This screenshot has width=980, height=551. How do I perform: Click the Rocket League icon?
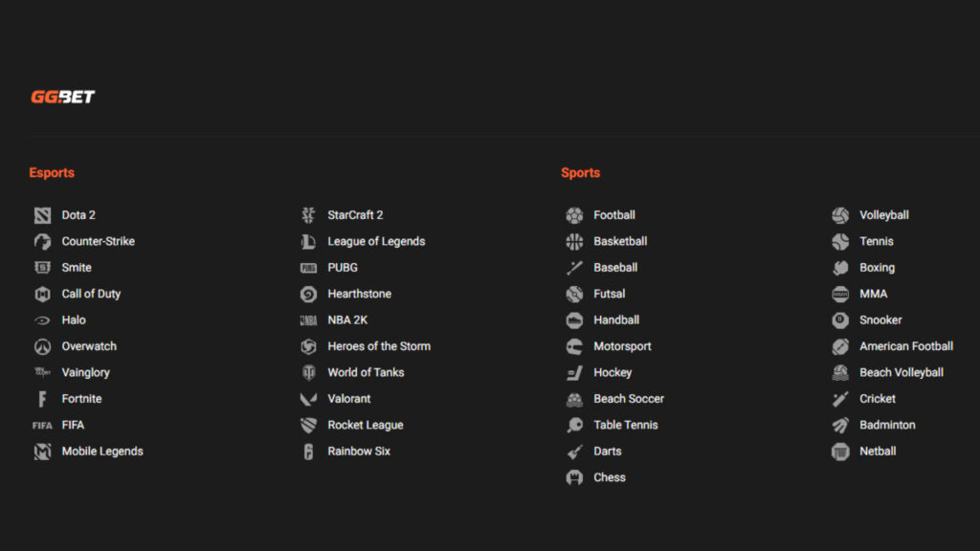[308, 426]
